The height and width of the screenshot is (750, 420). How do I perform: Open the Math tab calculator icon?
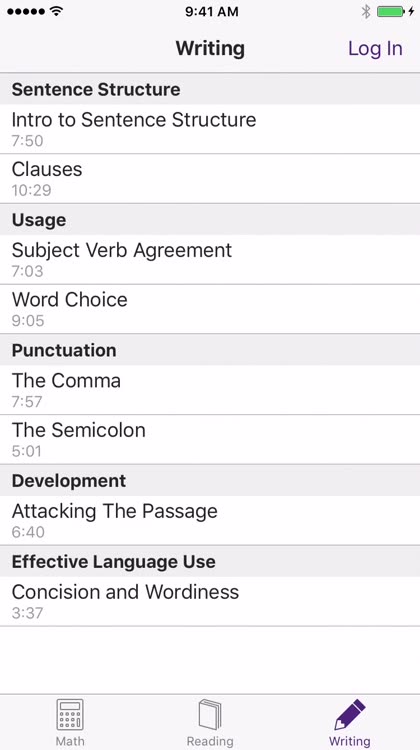pos(70,715)
